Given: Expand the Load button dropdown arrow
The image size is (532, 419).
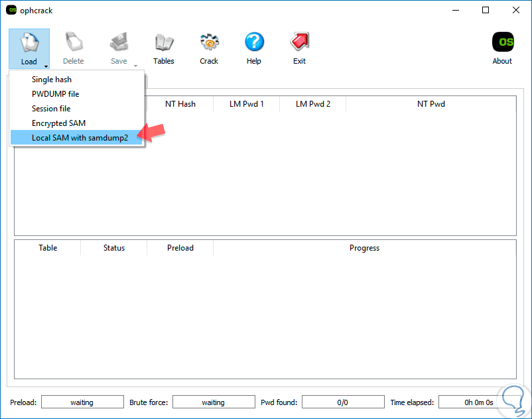Looking at the screenshot, I should click(x=46, y=66).
